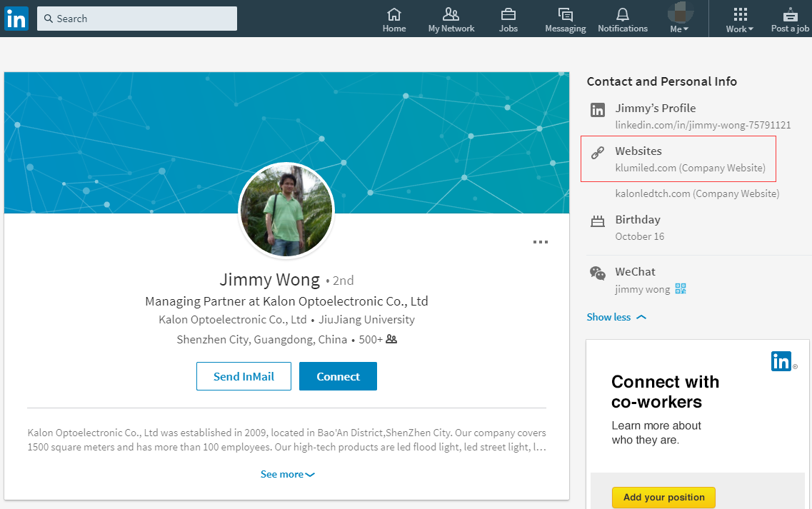Open the Me account dropdown
This screenshot has width=812, height=509.
(680, 19)
